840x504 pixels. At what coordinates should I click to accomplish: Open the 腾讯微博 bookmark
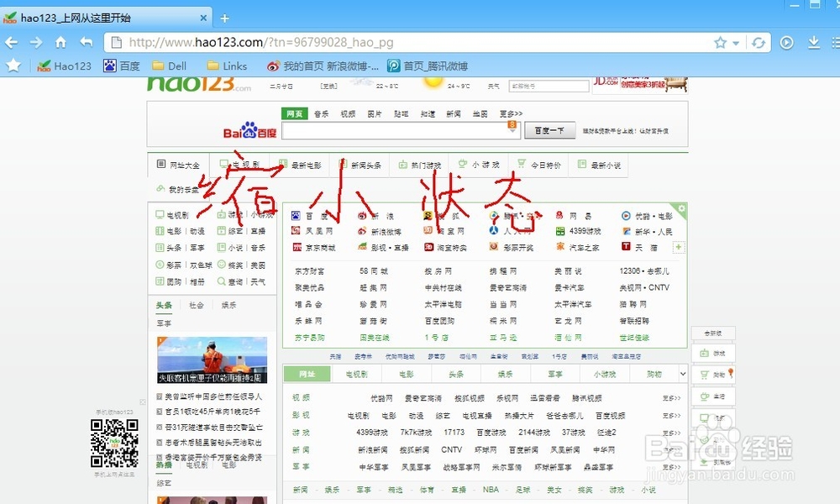428,66
